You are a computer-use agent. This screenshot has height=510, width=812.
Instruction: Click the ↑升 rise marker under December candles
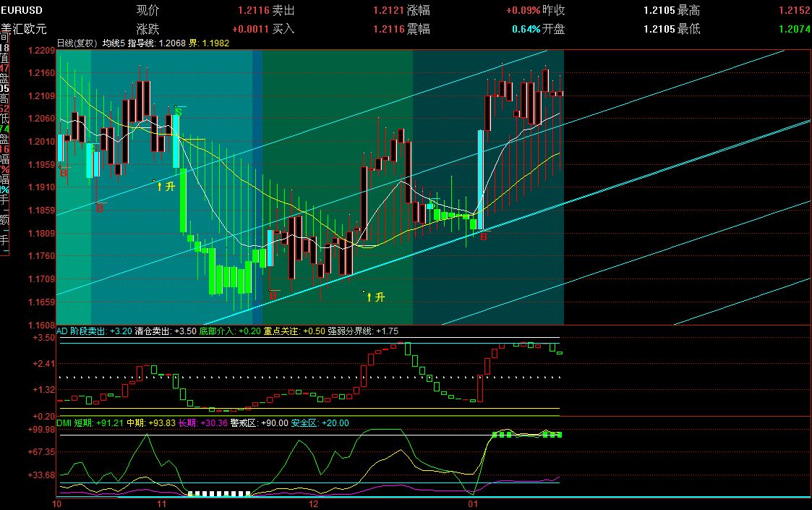375,295
